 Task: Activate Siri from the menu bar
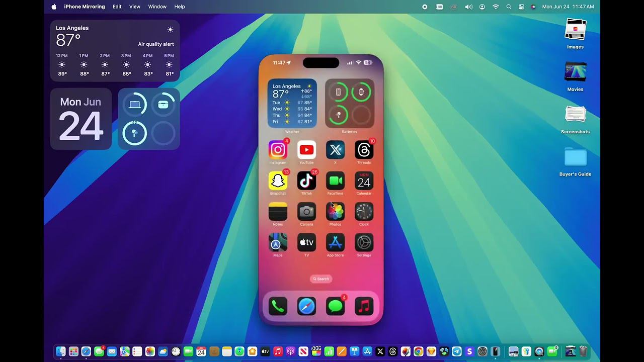(x=533, y=7)
